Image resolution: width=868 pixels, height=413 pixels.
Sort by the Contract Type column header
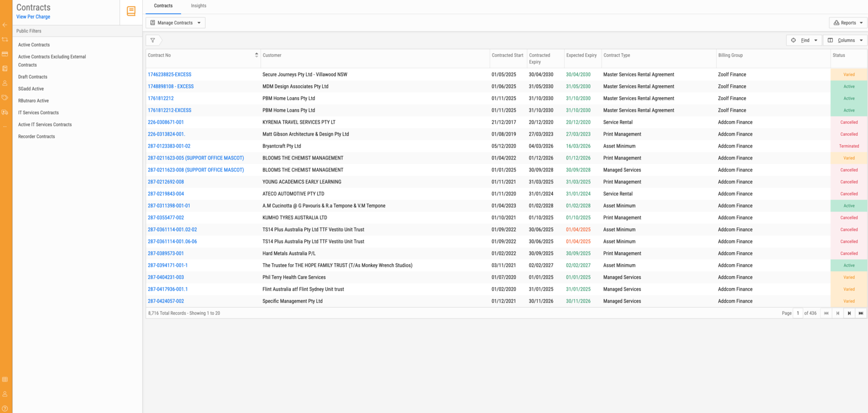point(617,55)
